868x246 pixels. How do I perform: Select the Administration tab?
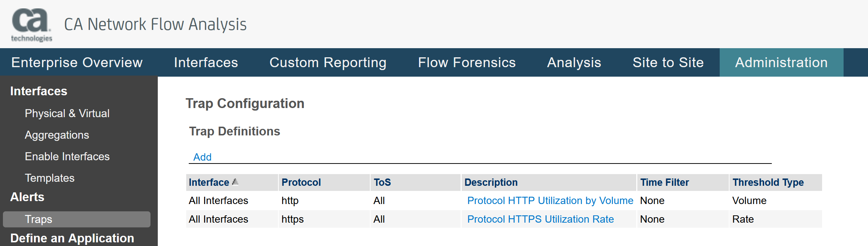click(781, 62)
